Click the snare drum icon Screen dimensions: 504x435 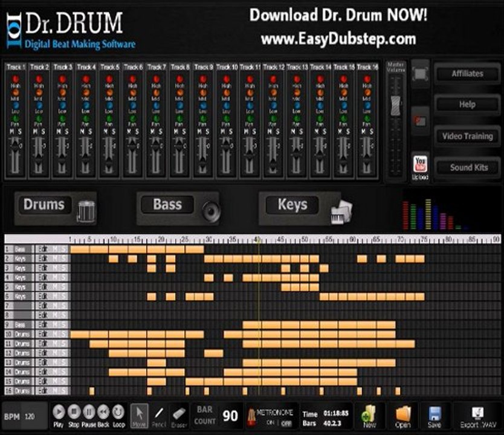point(86,211)
